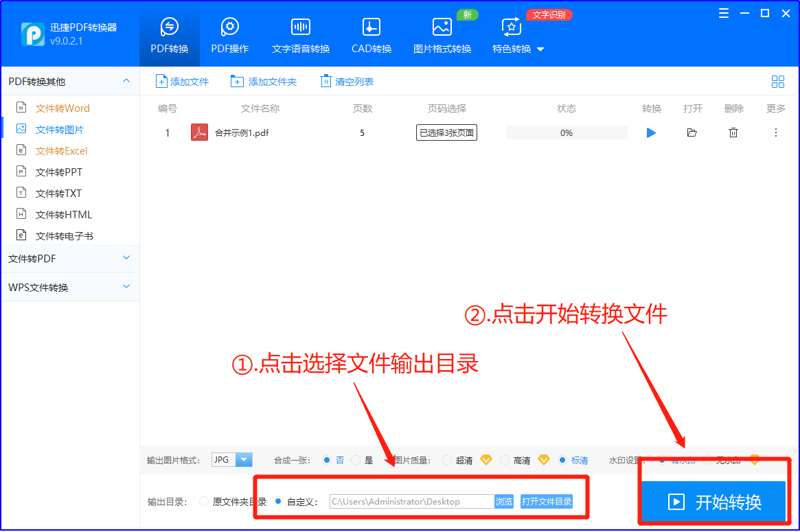The image size is (800, 532).
Task: Click the PDF转换 tab icon
Action: (170, 27)
